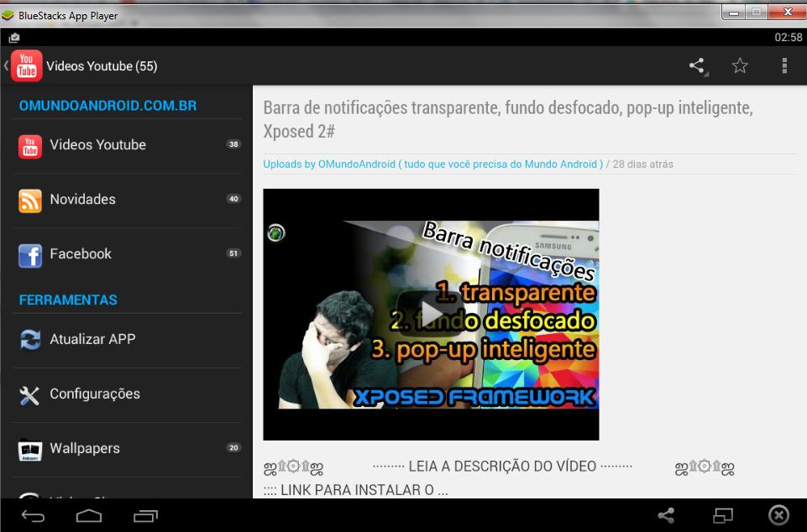Image resolution: width=807 pixels, height=532 pixels.
Task: Click the 02:58 clock in status bar
Action: 788,37
